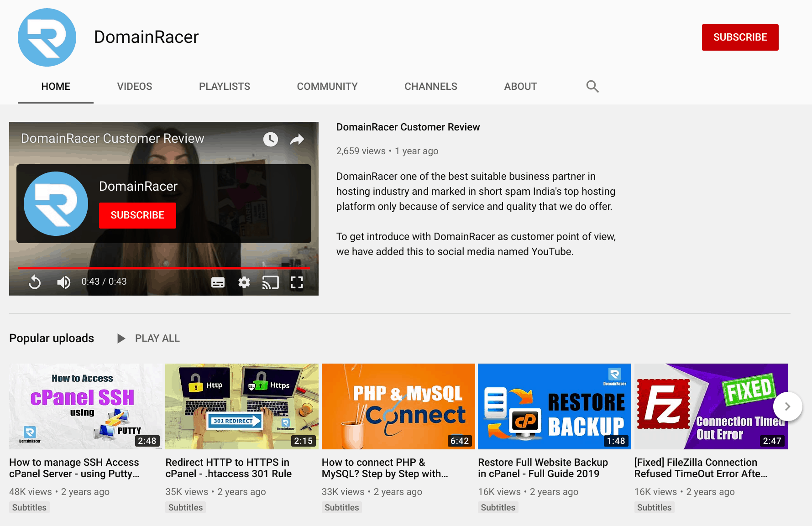The image size is (812, 526).
Task: View the ABOUT tab
Action: pyautogui.click(x=520, y=86)
